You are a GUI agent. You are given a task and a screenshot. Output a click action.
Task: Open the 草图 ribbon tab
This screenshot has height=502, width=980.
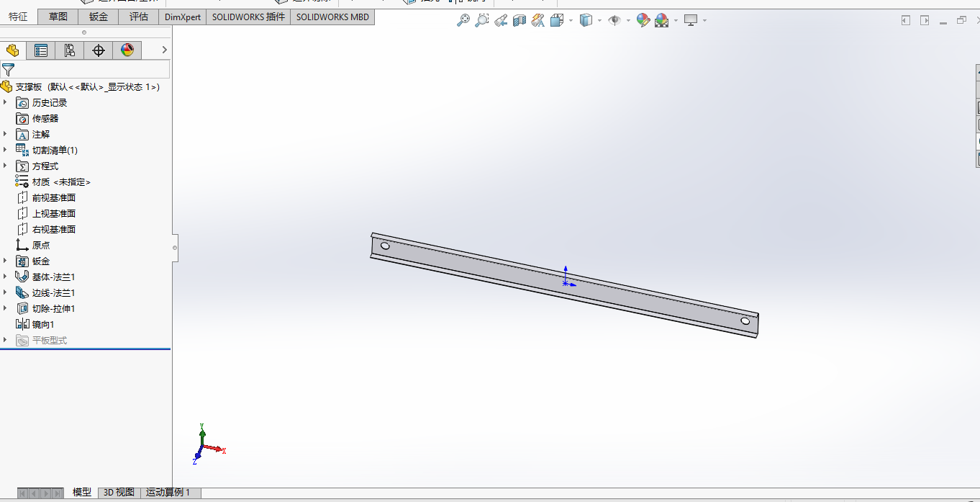pyautogui.click(x=58, y=17)
